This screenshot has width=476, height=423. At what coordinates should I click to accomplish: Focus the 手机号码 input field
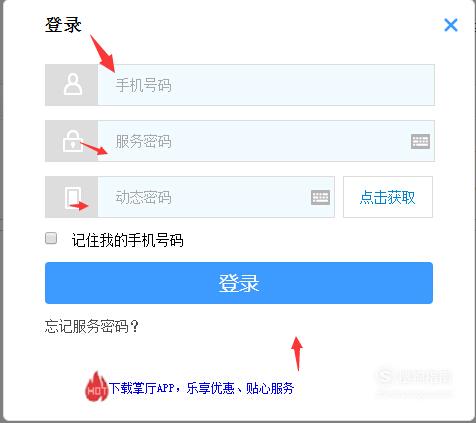pos(266,85)
